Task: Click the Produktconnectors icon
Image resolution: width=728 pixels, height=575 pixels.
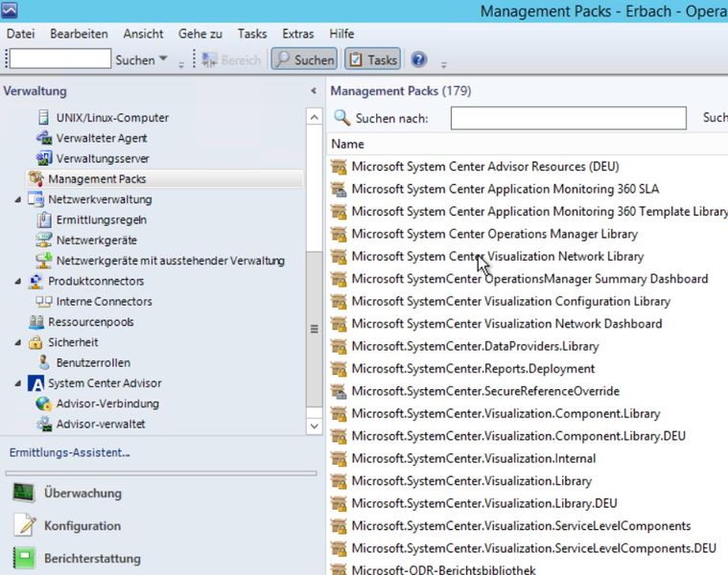Action: (x=35, y=281)
